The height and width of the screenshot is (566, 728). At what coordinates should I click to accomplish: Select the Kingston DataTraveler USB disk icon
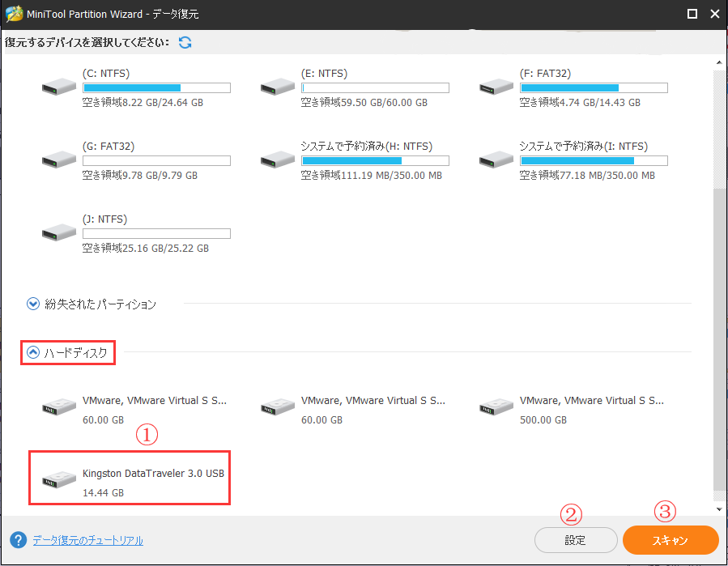click(x=59, y=479)
